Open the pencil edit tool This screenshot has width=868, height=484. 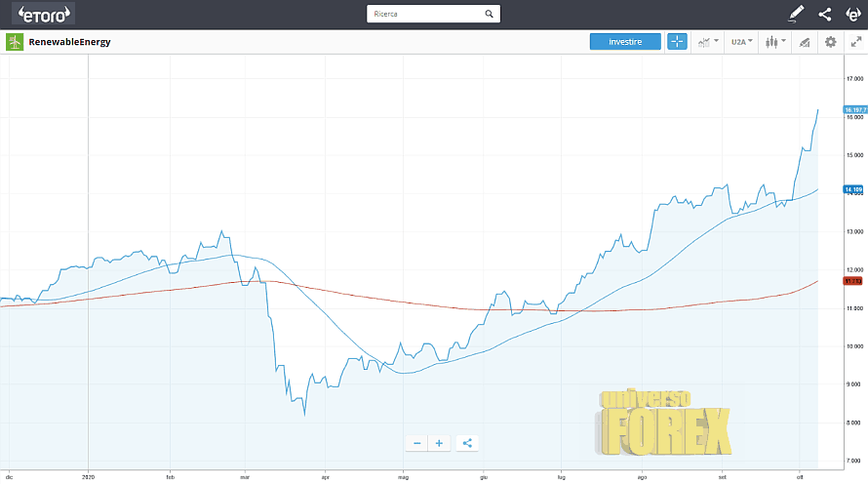pos(797,14)
